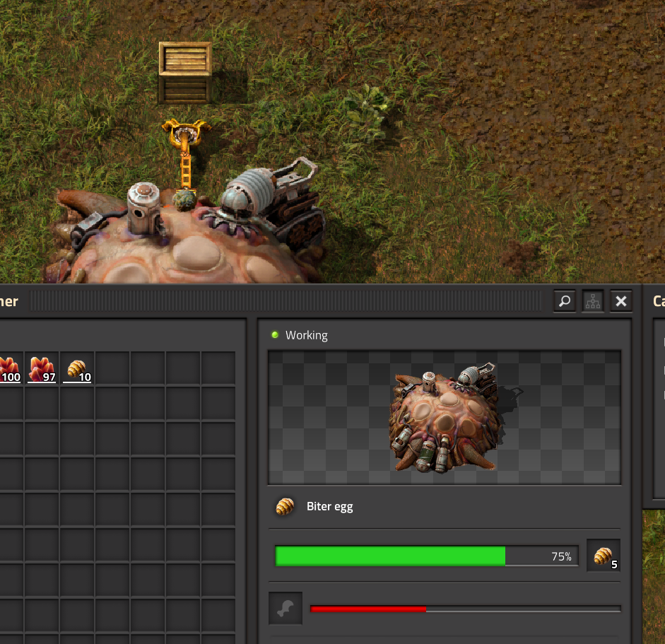The height and width of the screenshot is (644, 665).
Task: Select the bioflux stack showing 100
Action: coord(9,369)
